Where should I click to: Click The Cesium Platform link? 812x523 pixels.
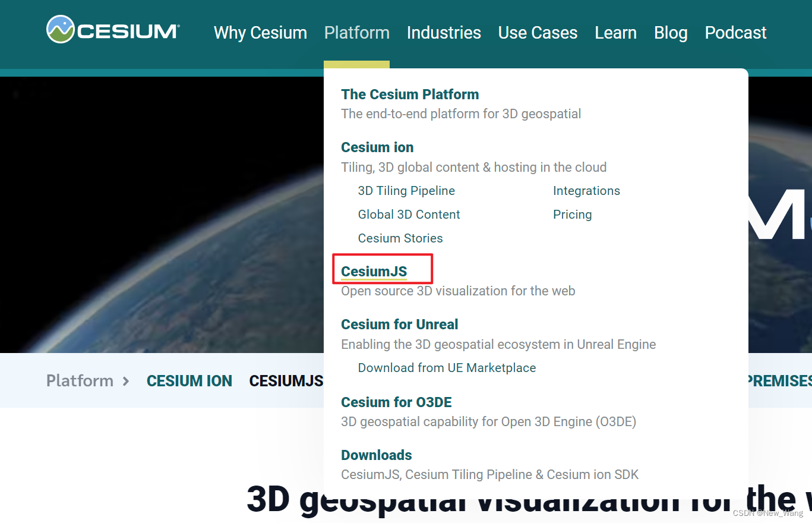tap(409, 94)
